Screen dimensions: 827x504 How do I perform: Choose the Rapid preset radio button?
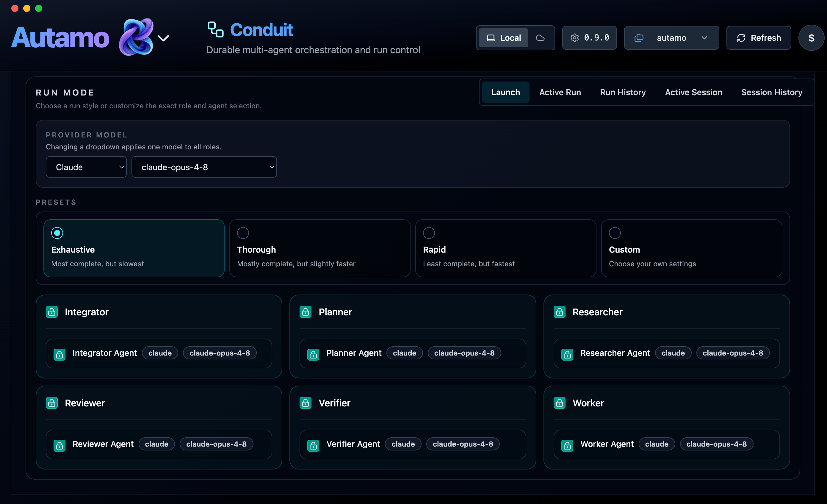429,233
